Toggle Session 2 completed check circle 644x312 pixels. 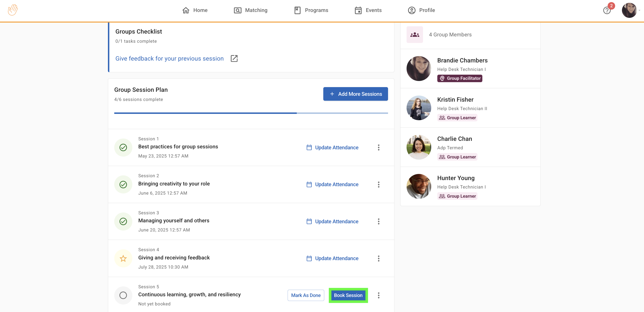tap(123, 184)
